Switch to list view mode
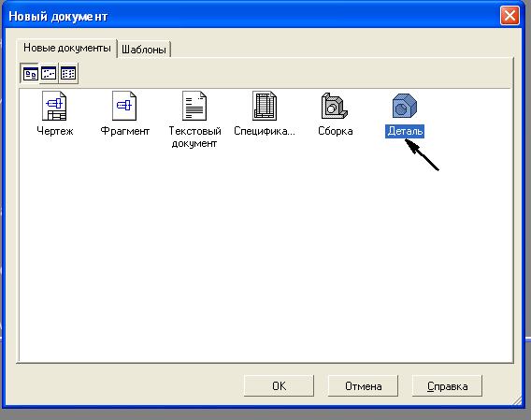531x420 pixels. 68,73
